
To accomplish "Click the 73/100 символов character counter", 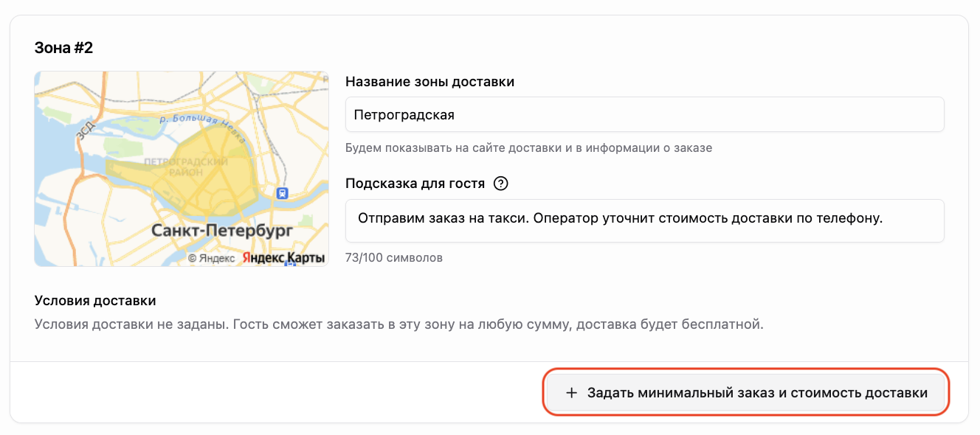I will click(394, 258).
